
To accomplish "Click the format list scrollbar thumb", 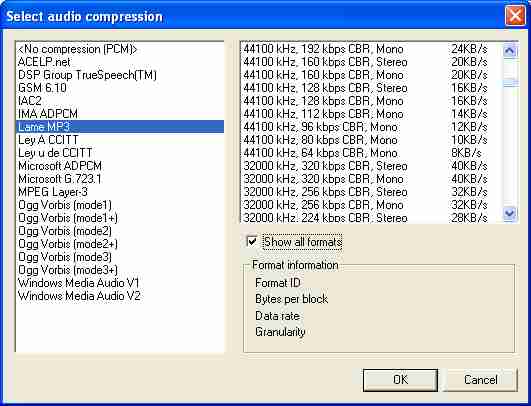I will click(510, 83).
